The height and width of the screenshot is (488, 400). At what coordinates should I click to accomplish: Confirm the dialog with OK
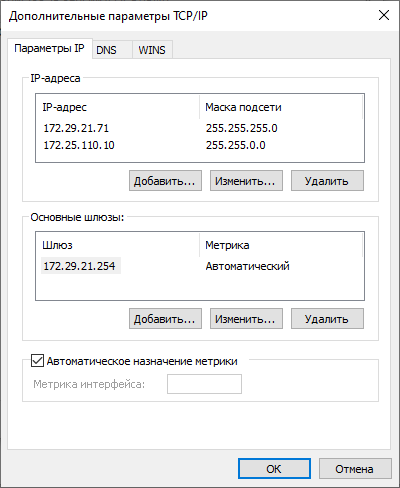pos(274,469)
